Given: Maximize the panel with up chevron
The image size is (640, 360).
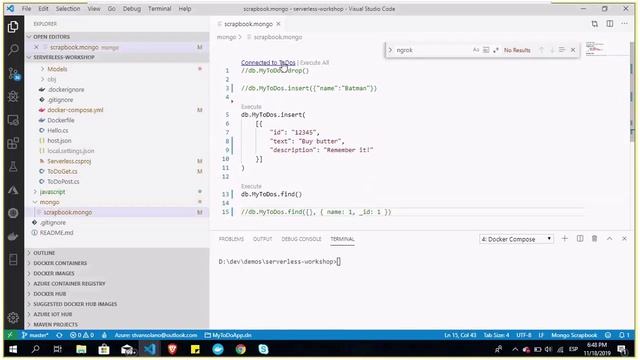Looking at the screenshot, I should click(x=609, y=239).
